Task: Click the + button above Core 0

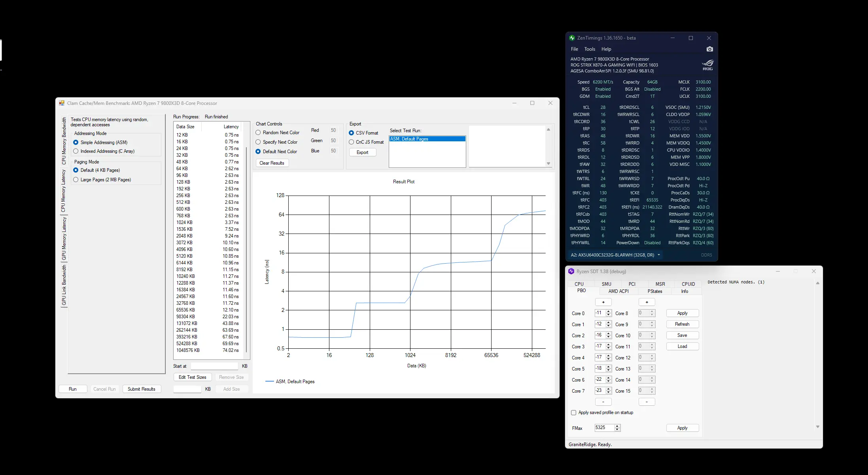Action: (x=603, y=302)
